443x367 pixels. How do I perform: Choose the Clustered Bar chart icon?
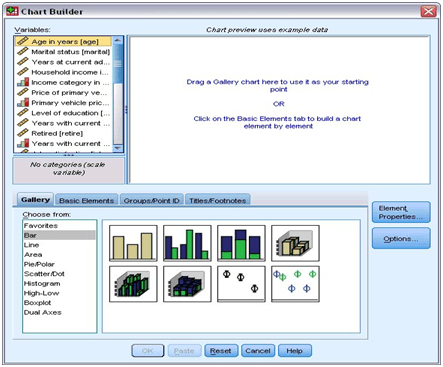(x=187, y=243)
